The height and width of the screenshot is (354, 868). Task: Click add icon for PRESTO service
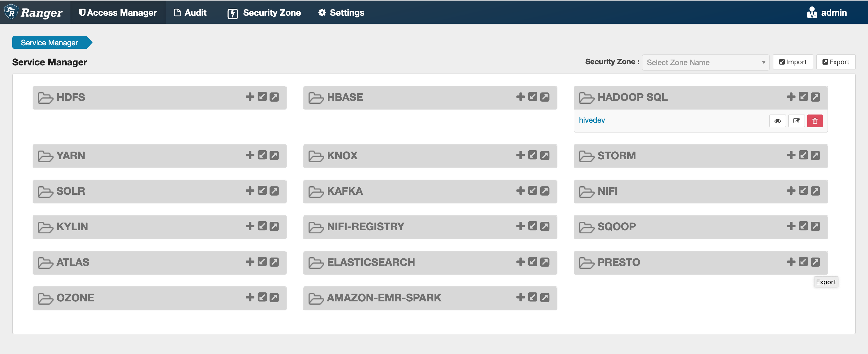pos(792,262)
